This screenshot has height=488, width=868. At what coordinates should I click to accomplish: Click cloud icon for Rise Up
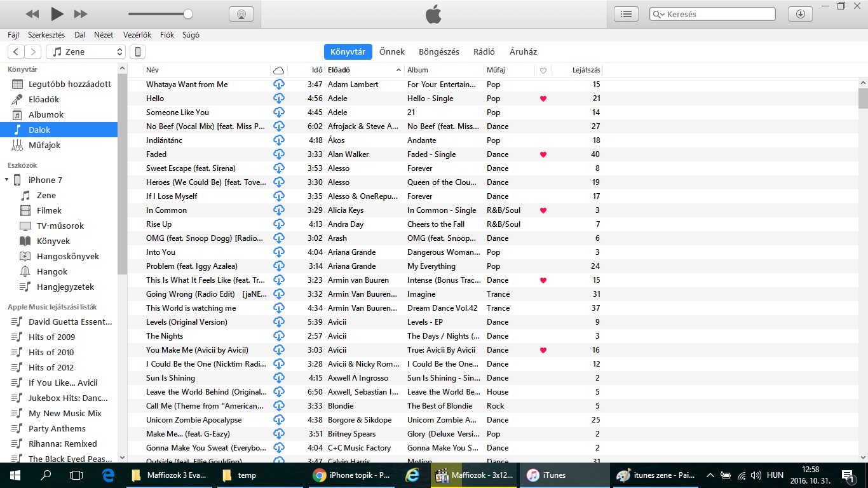click(x=278, y=224)
